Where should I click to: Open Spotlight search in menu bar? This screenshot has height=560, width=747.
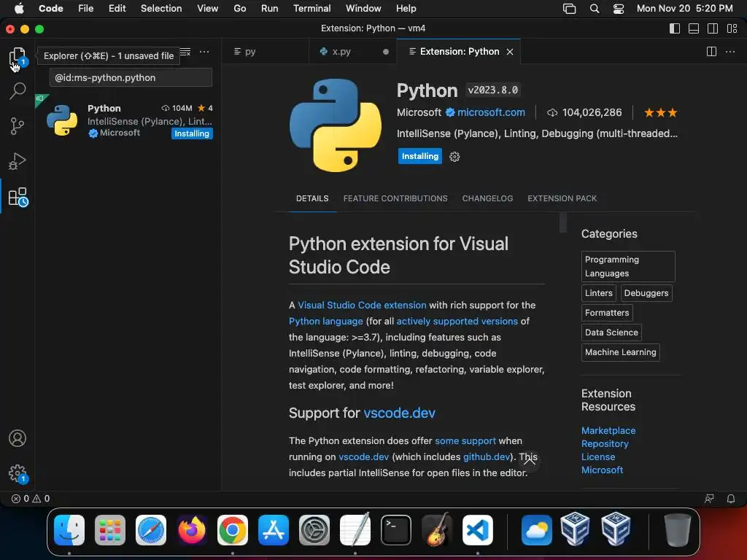594,9
